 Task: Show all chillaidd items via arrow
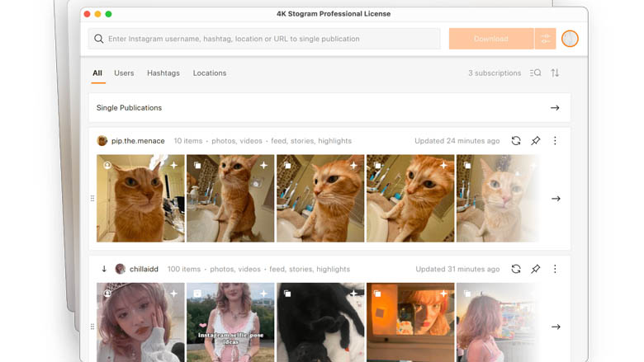click(x=556, y=327)
